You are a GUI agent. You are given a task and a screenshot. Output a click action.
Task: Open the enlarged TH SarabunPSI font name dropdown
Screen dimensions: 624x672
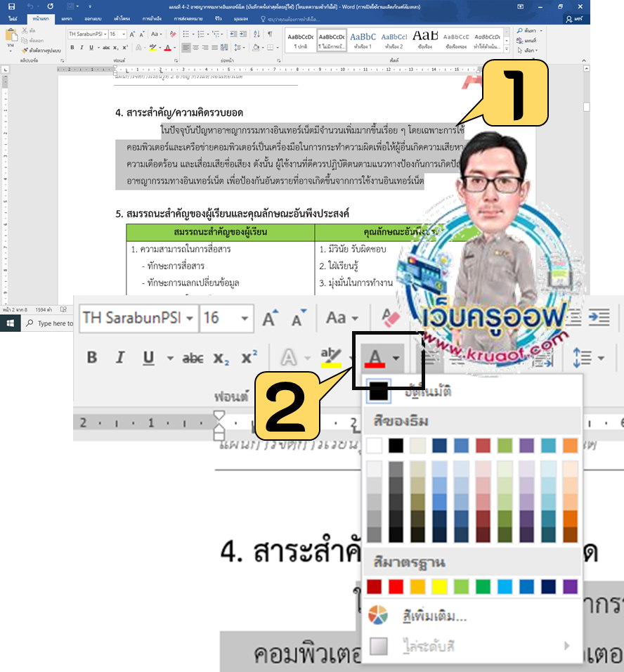pos(190,318)
